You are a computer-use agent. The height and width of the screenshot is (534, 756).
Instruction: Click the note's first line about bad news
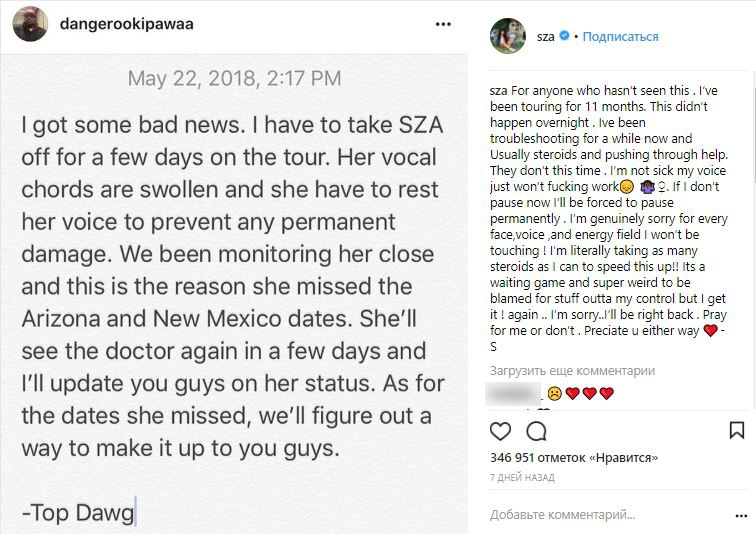[x=231, y=125]
